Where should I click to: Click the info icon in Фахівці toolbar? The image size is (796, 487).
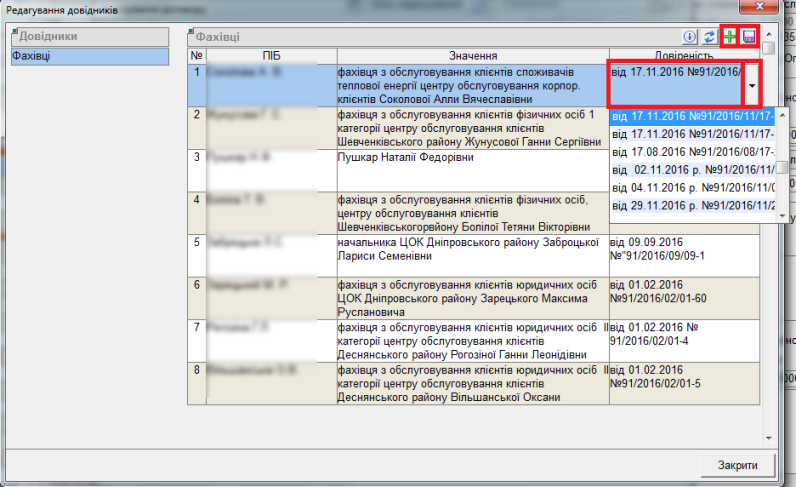coord(690,36)
